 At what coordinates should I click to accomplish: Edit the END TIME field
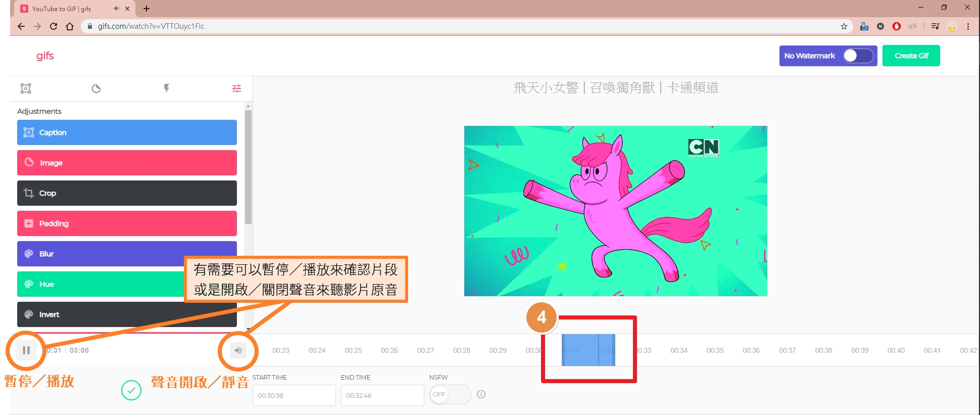pos(382,395)
